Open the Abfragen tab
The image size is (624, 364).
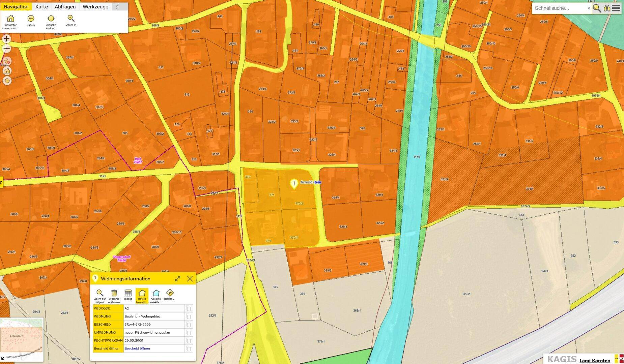(x=65, y=7)
